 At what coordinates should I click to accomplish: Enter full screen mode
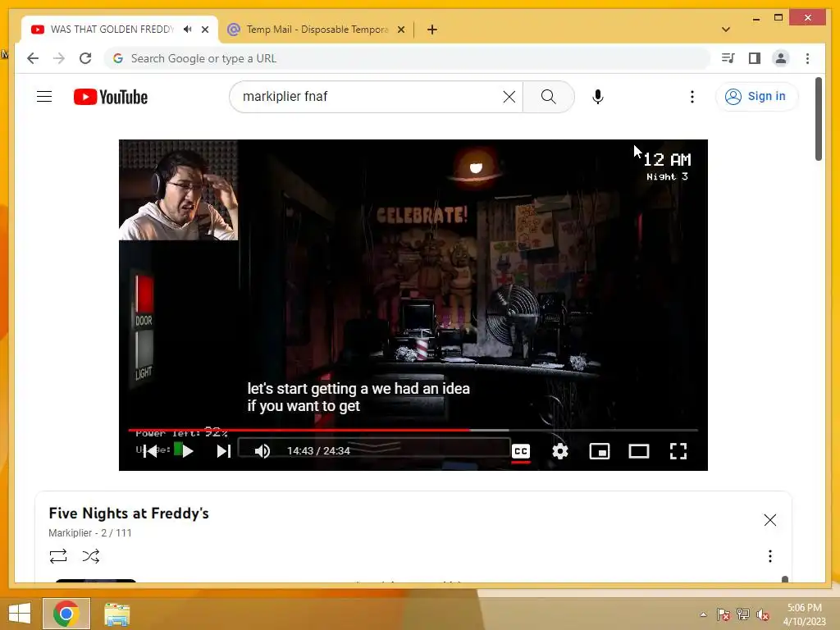[678, 451]
